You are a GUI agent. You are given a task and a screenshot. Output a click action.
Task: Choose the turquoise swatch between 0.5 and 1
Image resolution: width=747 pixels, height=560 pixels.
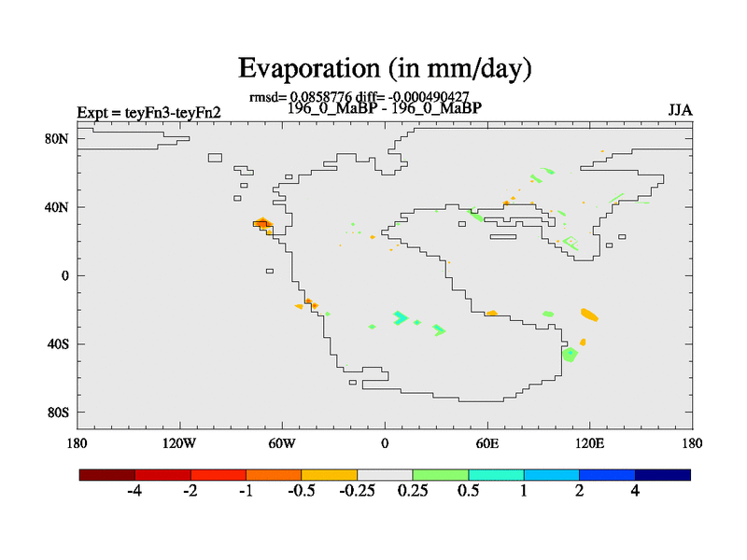pos(496,474)
